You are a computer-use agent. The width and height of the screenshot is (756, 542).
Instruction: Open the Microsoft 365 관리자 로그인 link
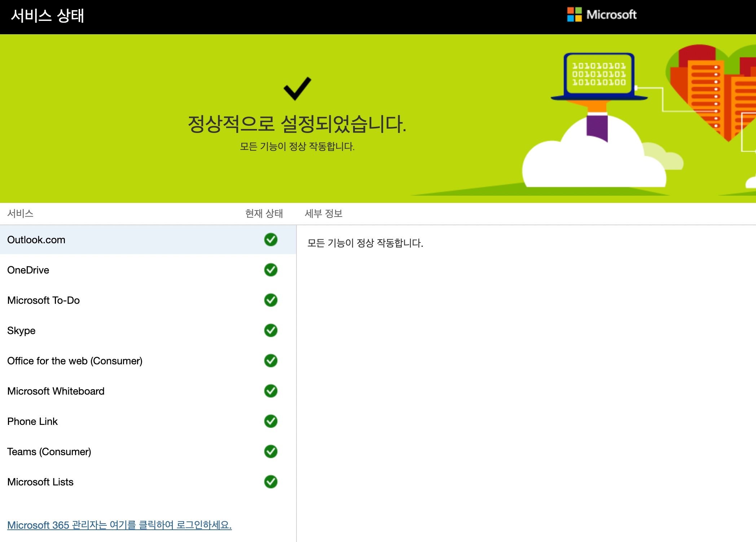(x=119, y=525)
